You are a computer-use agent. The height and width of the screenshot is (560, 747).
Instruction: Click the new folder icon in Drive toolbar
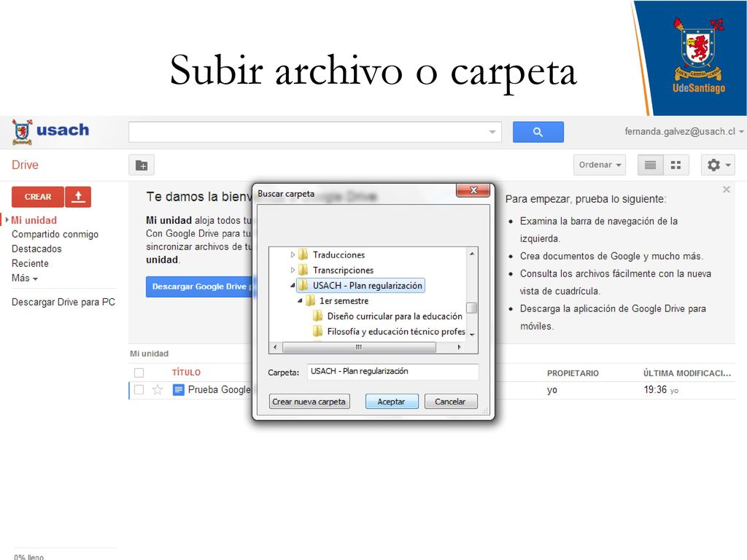click(x=142, y=166)
